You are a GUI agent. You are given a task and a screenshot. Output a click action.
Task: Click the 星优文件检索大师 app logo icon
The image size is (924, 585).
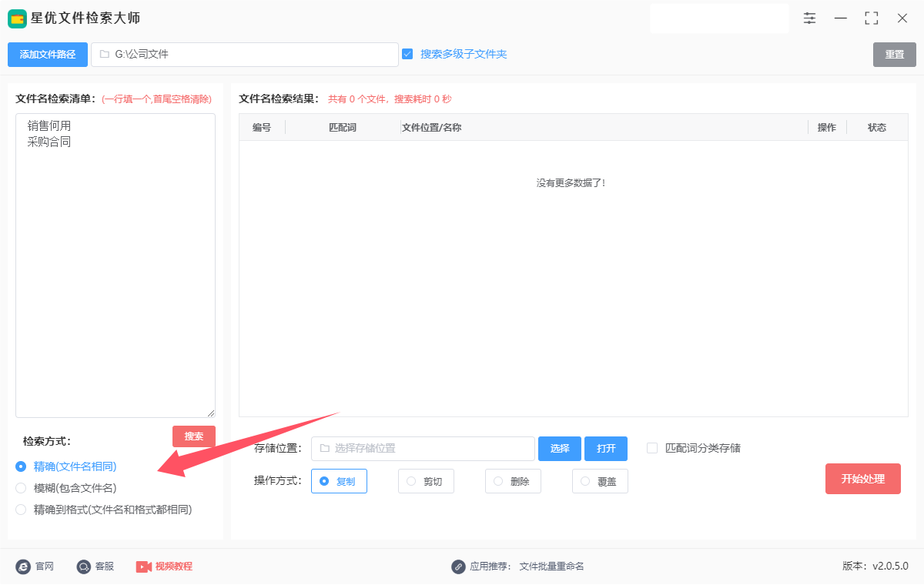pos(17,18)
